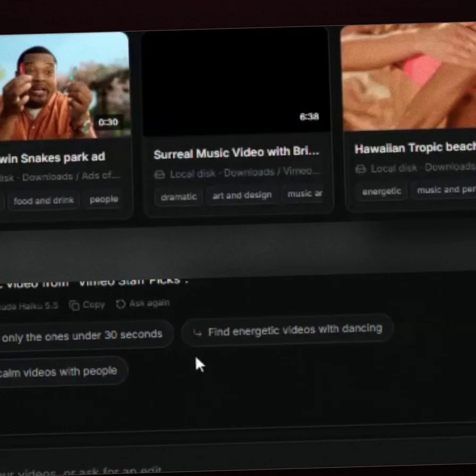The height and width of the screenshot is (476, 476).
Task: Click the "Downloads / Vimeo..." file path
Action: coord(271,172)
